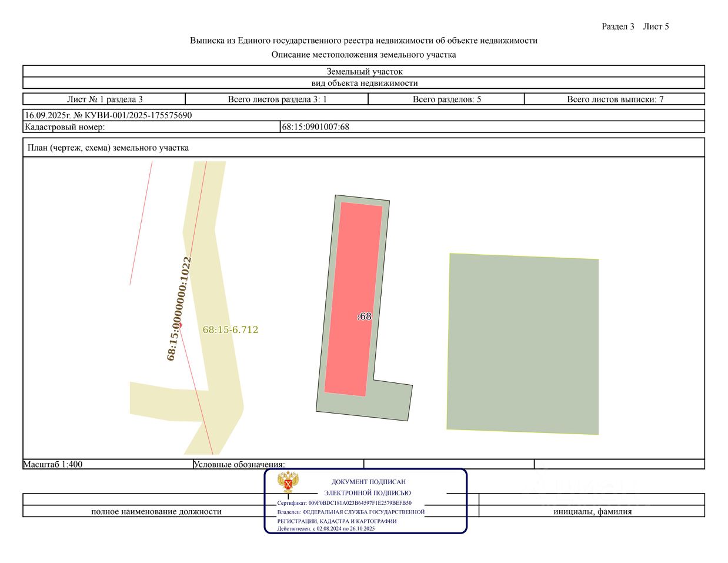The image size is (728, 563).
Task: Click 'План (чертеж, схема) земельного участка' title
Action: point(108,148)
